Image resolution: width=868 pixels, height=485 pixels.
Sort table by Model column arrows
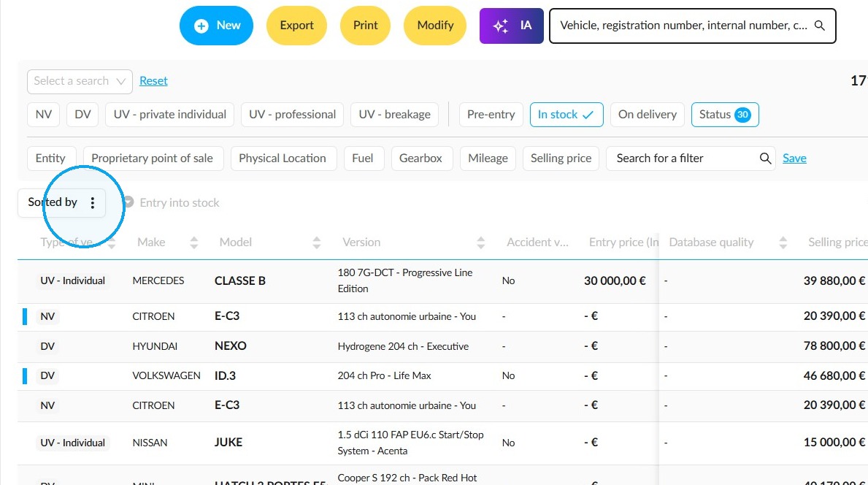pos(317,242)
